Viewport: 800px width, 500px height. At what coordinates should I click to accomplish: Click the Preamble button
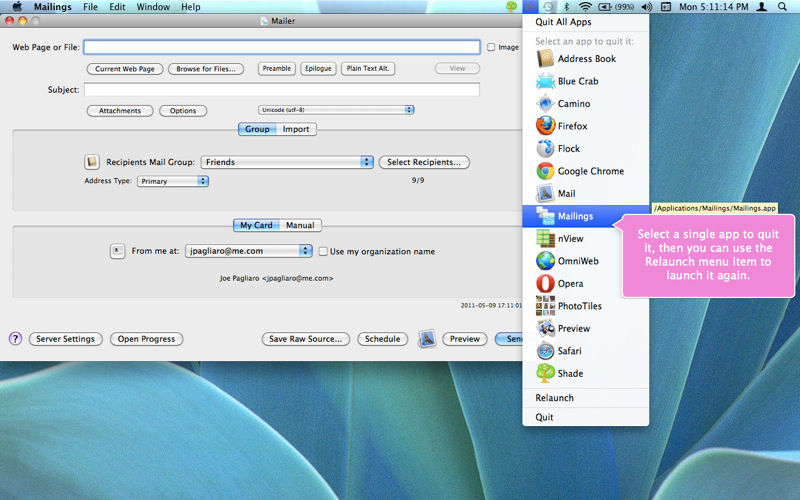277,68
